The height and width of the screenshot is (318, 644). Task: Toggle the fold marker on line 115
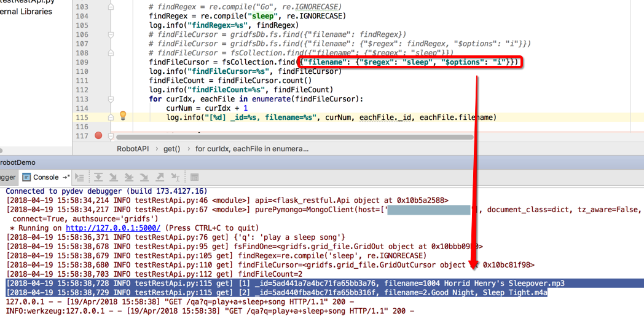click(109, 117)
